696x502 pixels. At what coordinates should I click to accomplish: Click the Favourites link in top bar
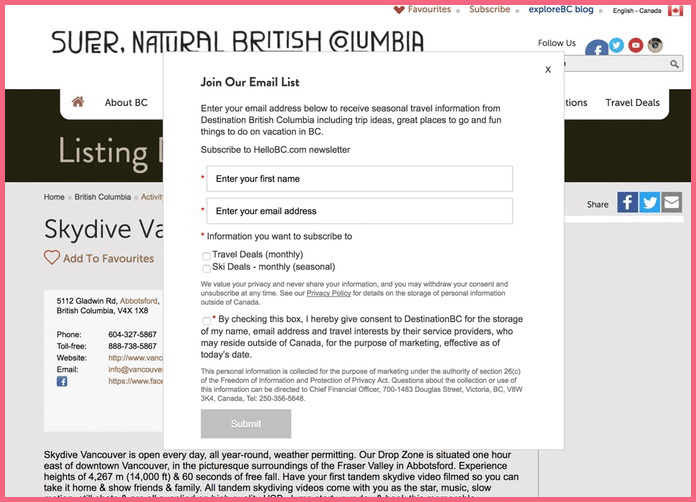429,9
